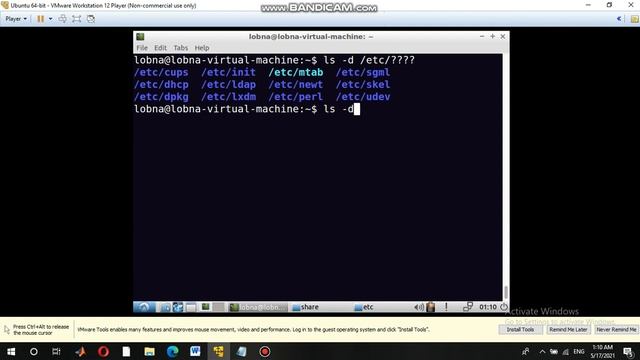Open Microsoft Word from Windows taskbar

point(195,351)
